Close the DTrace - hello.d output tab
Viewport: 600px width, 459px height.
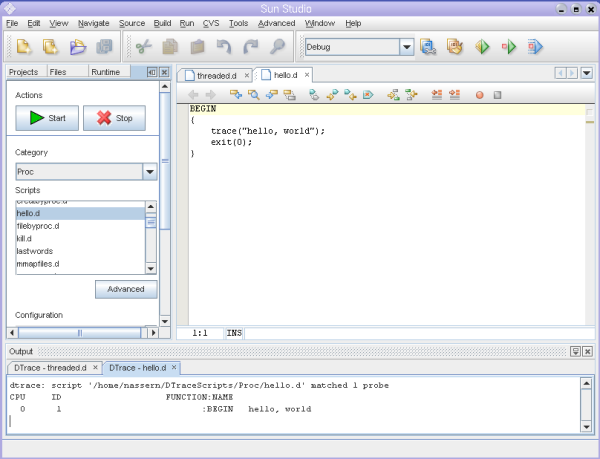[x=174, y=367]
